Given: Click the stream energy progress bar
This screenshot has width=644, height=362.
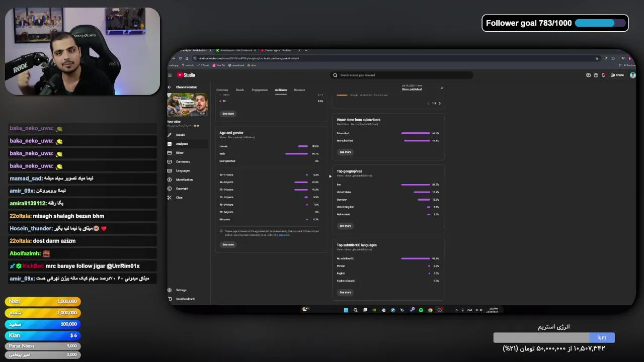Looking at the screenshot, I should tap(554, 338).
